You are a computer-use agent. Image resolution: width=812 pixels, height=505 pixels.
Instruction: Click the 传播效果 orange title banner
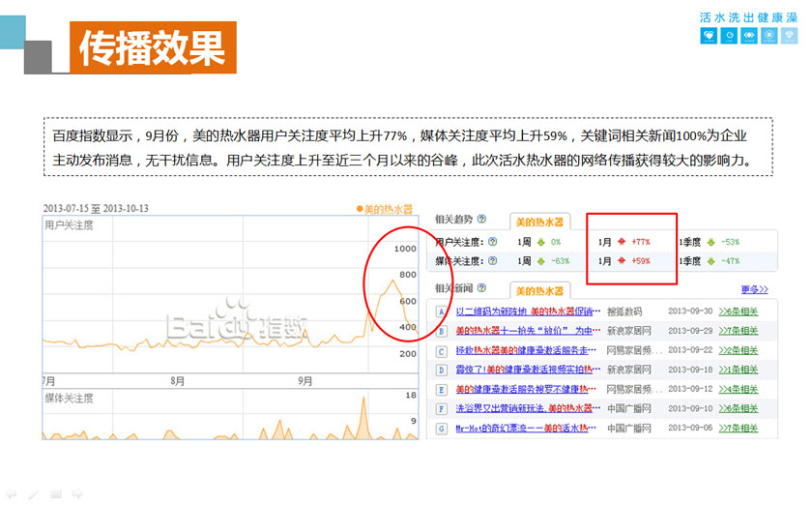[x=153, y=47]
